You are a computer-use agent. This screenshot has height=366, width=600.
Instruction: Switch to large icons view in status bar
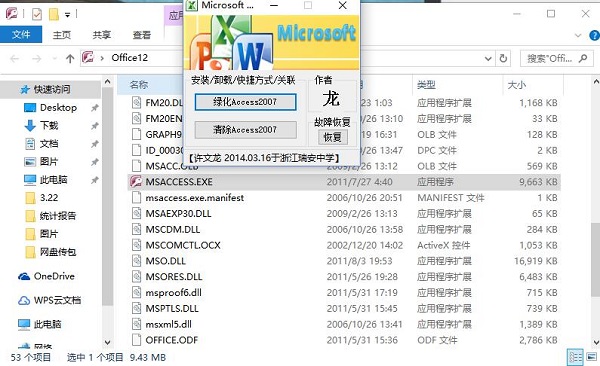pos(592,357)
